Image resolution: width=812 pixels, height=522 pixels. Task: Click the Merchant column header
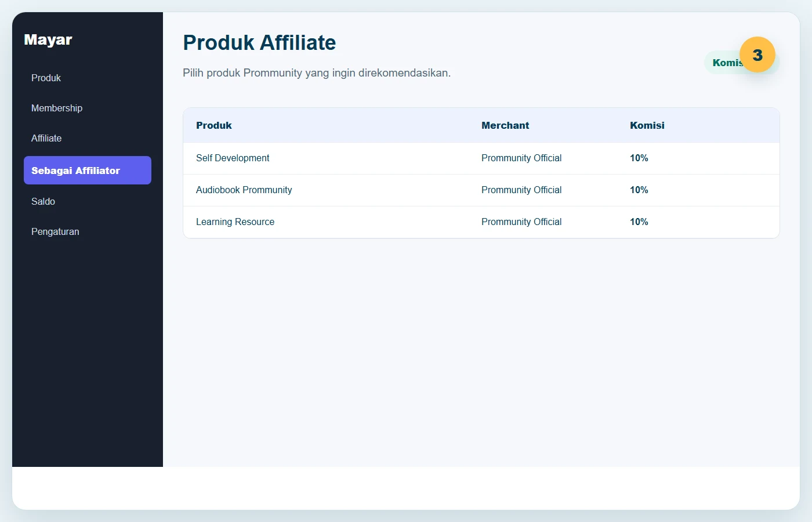tap(505, 125)
